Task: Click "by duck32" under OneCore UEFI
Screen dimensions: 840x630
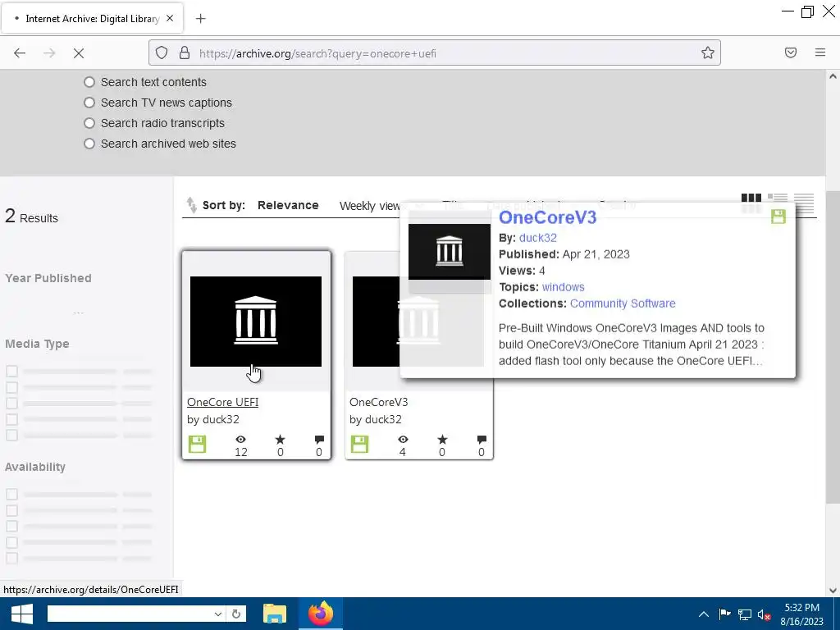Action: click(213, 419)
